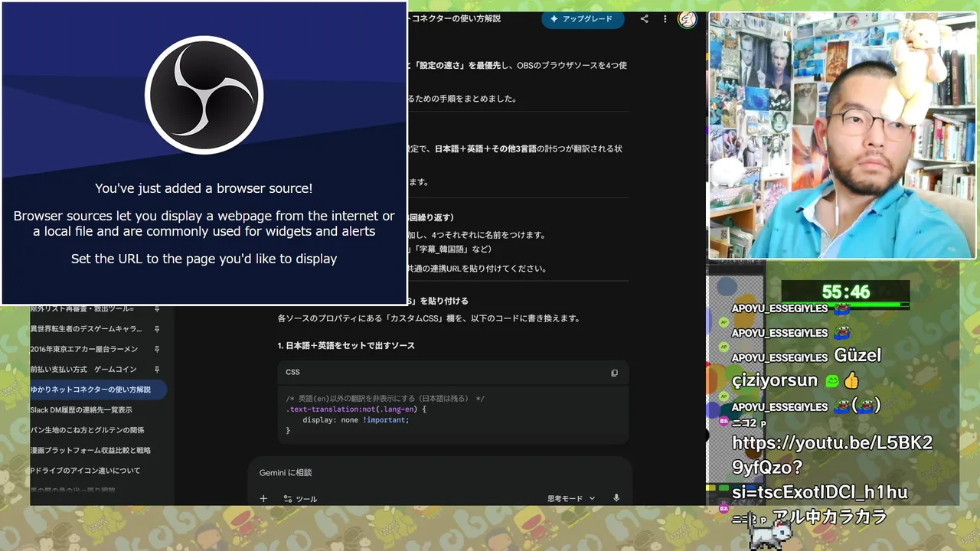This screenshot has width=980, height=551.
Task: Open 前払い支払い方式 ゲームコイン chat
Action: 84,370
